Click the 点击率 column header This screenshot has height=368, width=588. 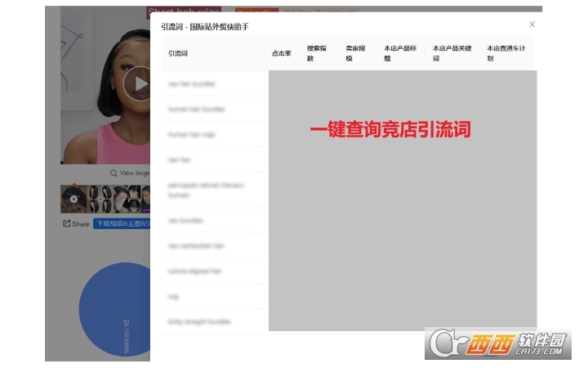pos(281,53)
